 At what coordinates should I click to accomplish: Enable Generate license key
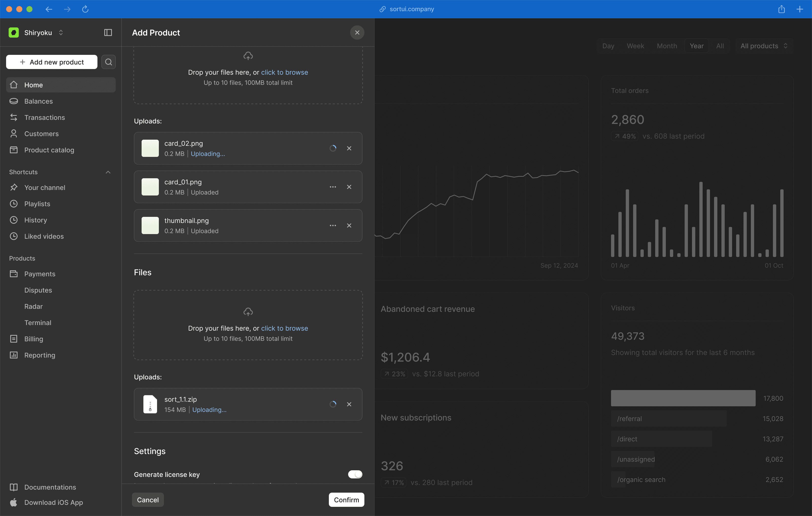[x=355, y=474]
